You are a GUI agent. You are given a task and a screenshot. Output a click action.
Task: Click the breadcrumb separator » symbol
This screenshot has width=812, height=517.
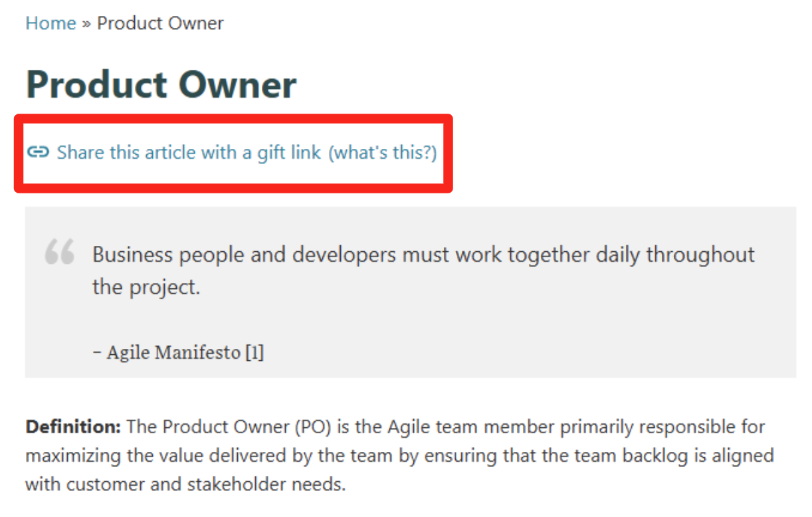click(86, 24)
